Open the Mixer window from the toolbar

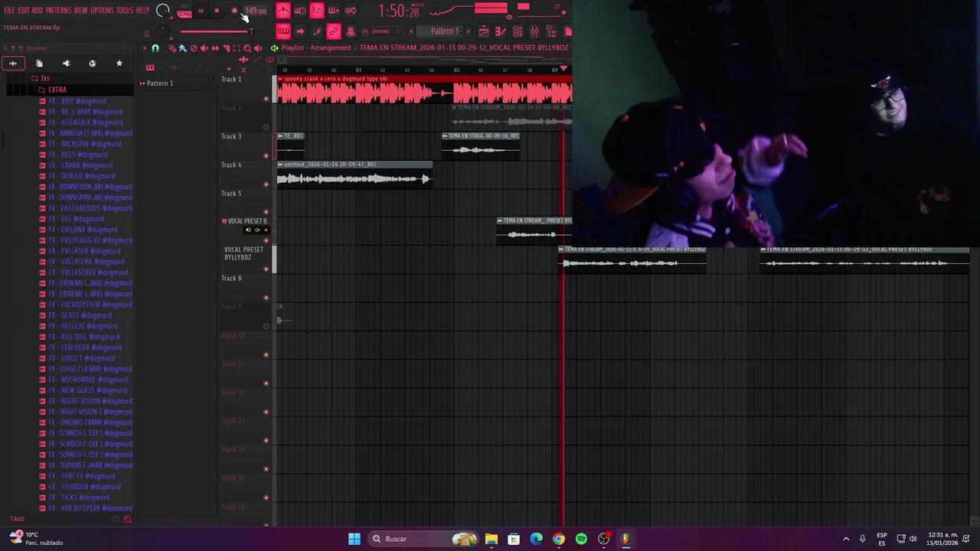click(534, 31)
